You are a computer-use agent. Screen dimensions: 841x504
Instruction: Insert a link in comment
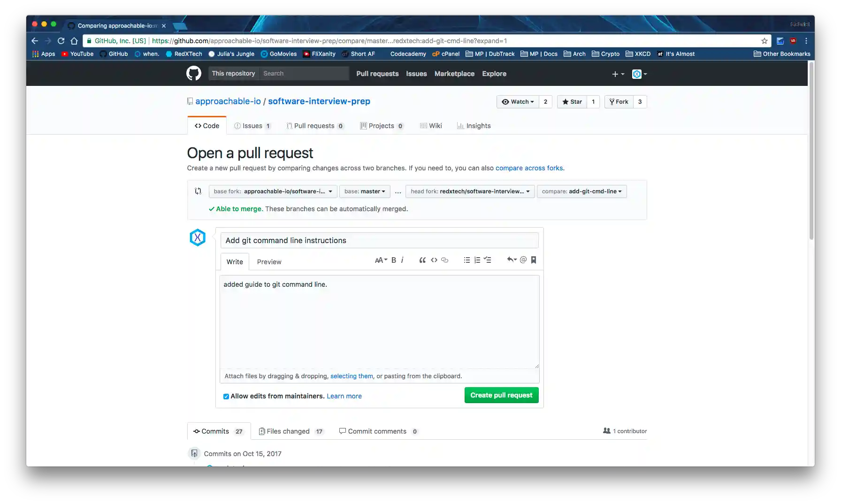click(x=445, y=260)
